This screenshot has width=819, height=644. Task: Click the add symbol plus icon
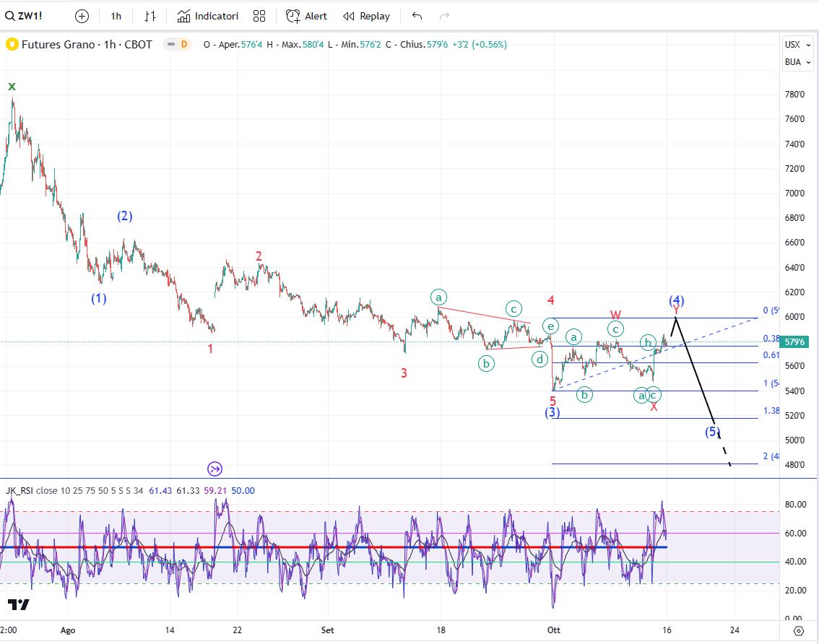coord(82,16)
